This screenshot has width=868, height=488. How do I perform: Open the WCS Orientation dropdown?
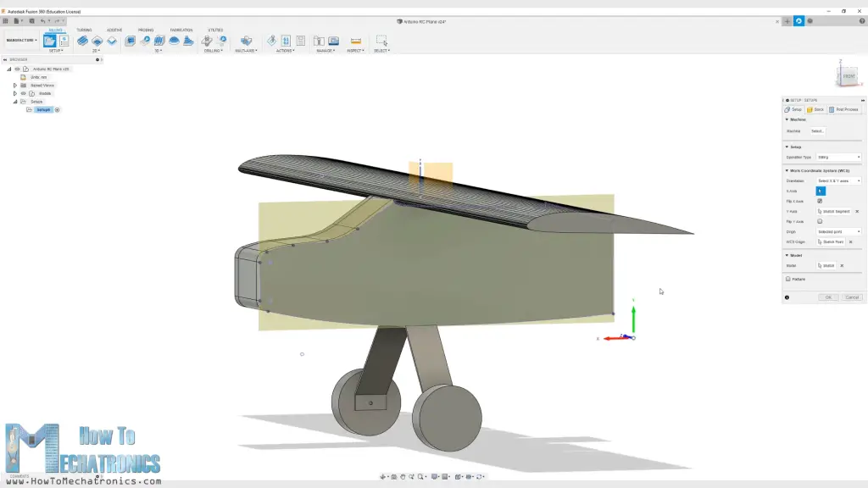[840, 181]
